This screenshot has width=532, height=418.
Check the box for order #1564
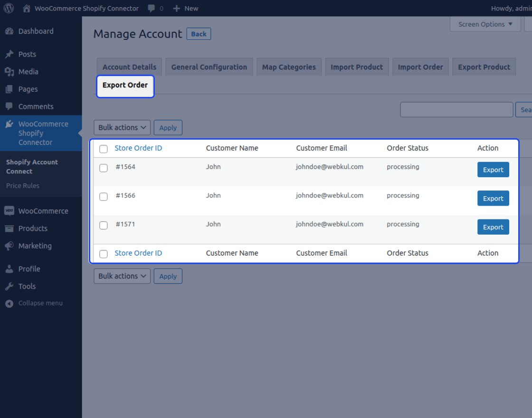pos(104,168)
